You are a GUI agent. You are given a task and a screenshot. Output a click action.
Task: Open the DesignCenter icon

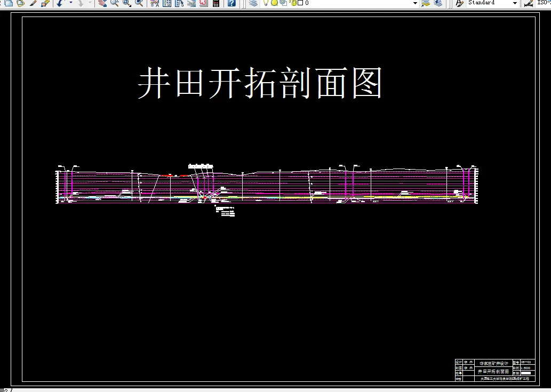pyautogui.click(x=167, y=3)
